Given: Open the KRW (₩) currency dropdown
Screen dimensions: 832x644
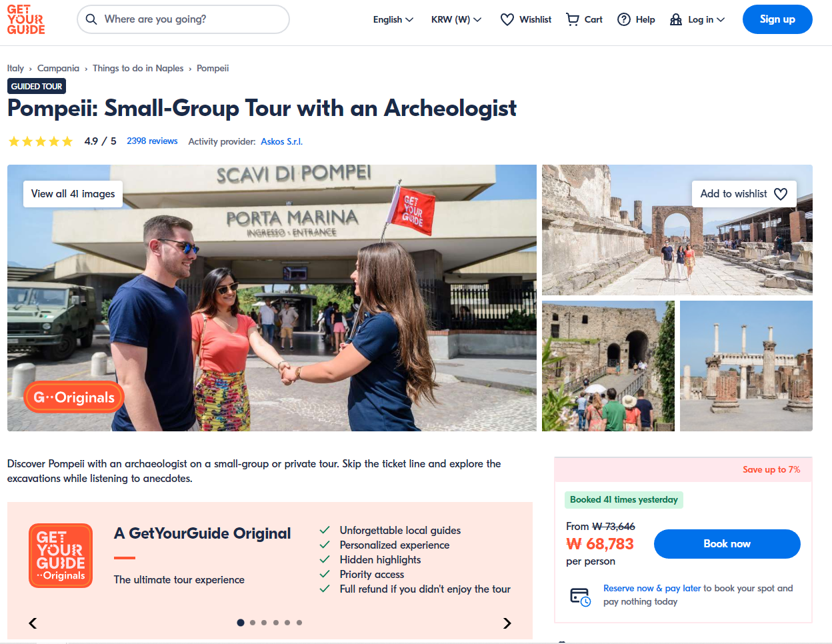Looking at the screenshot, I should (456, 19).
